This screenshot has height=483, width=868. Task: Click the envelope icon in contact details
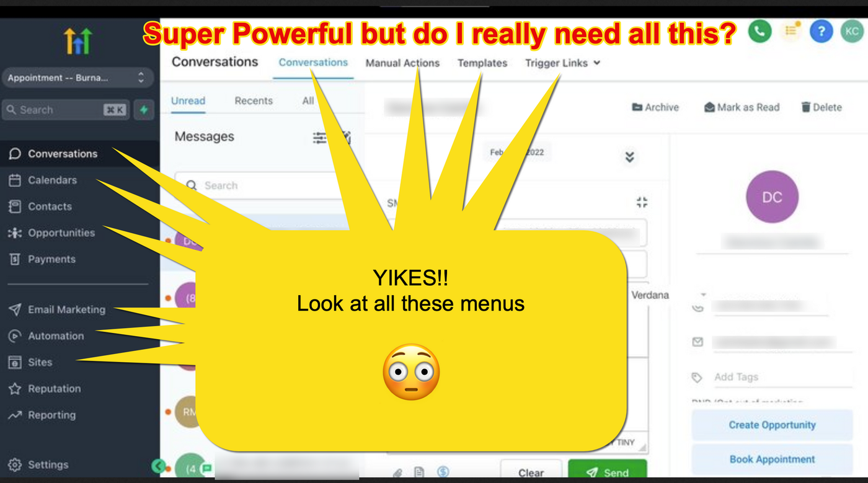697,342
